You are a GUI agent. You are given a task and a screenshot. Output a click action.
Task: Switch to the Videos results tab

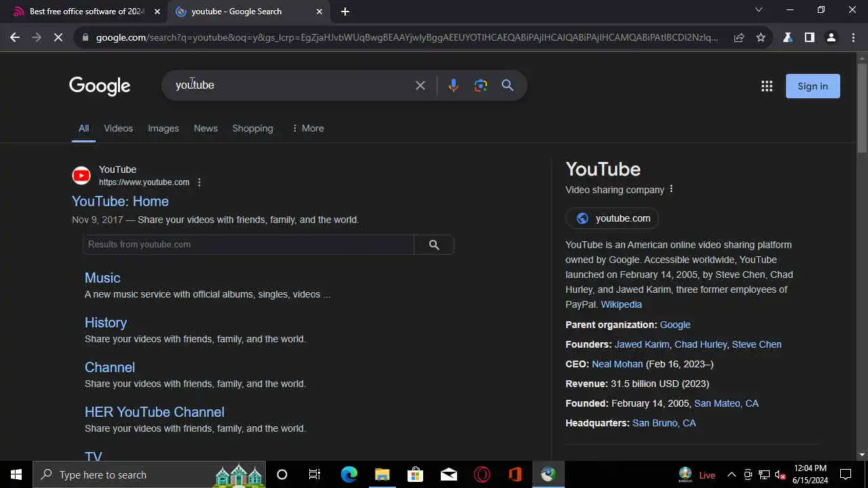[x=119, y=128]
